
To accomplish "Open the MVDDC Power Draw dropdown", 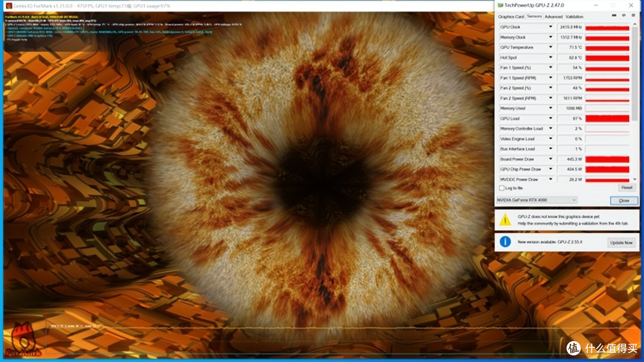I will 551,180.
